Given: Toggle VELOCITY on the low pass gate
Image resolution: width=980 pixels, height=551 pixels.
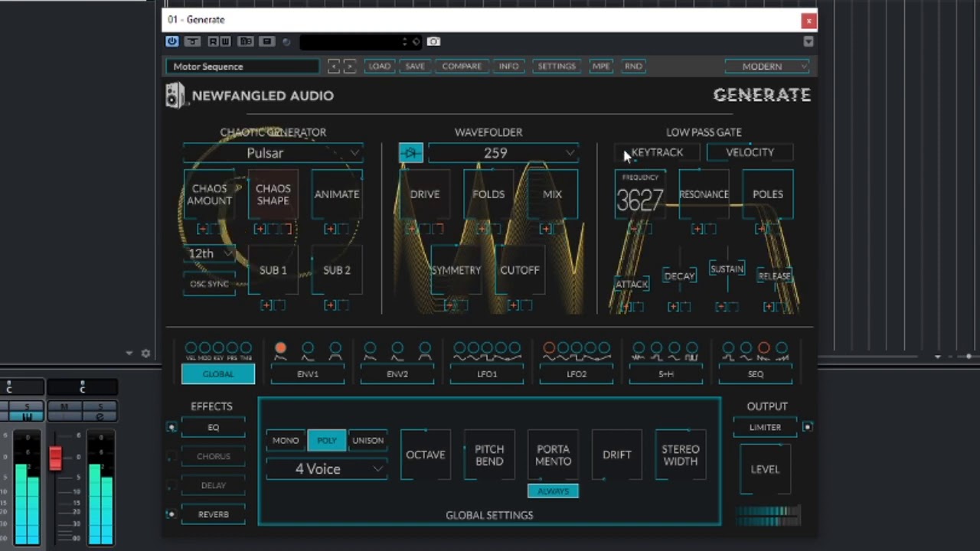Looking at the screenshot, I should pyautogui.click(x=750, y=152).
